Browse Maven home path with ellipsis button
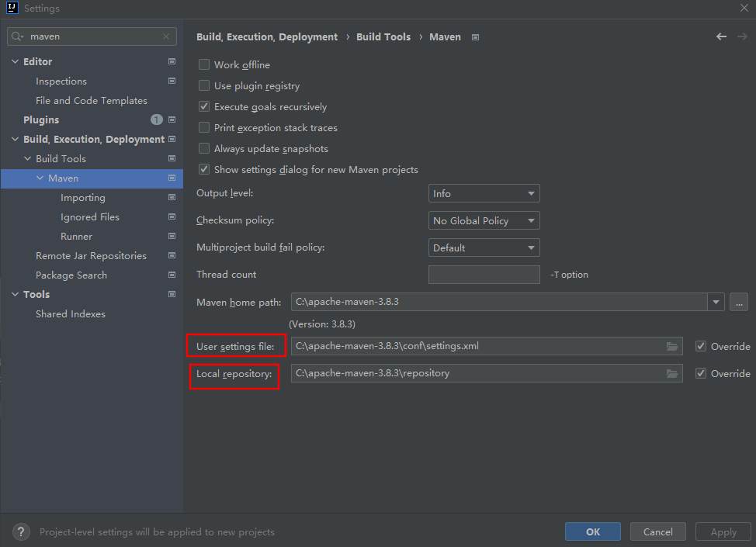Screen dimensions: 756x547 pyautogui.click(x=739, y=302)
